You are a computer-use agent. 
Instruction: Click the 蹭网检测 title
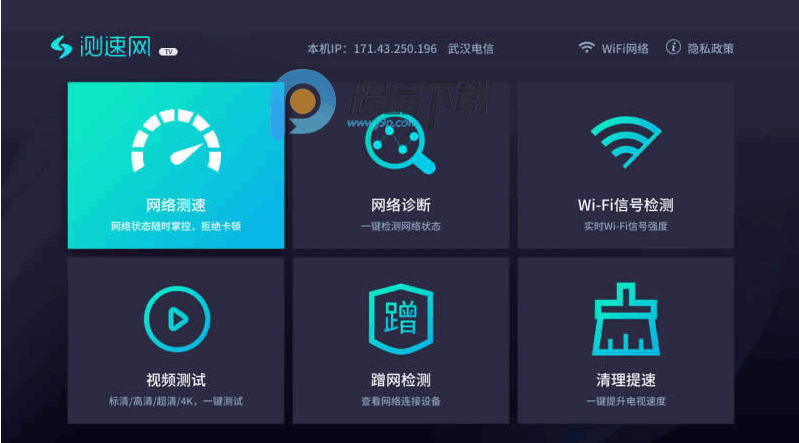401,380
